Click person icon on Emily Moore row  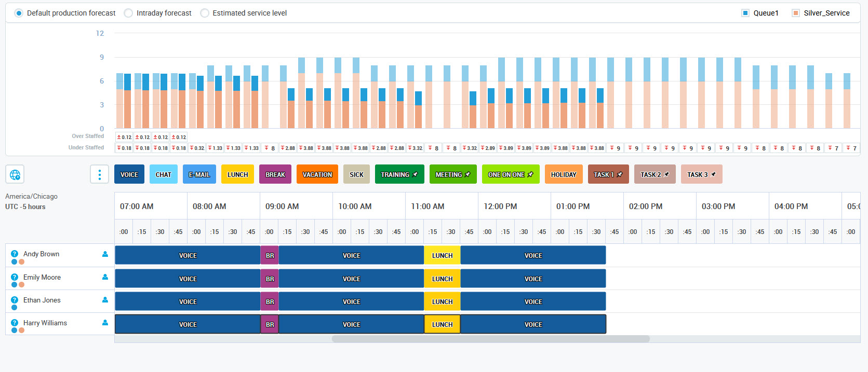click(x=105, y=277)
